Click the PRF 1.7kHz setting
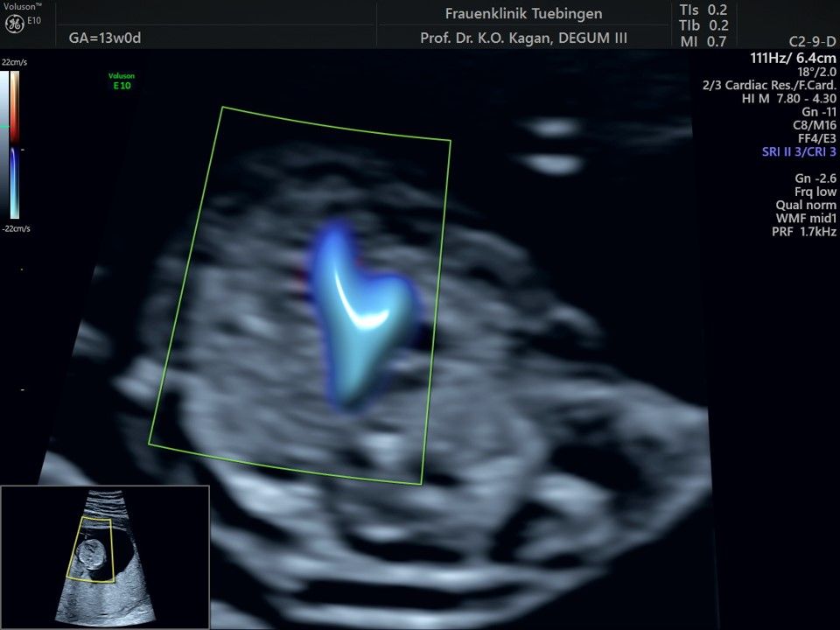This screenshot has width=840, height=630. [805, 231]
